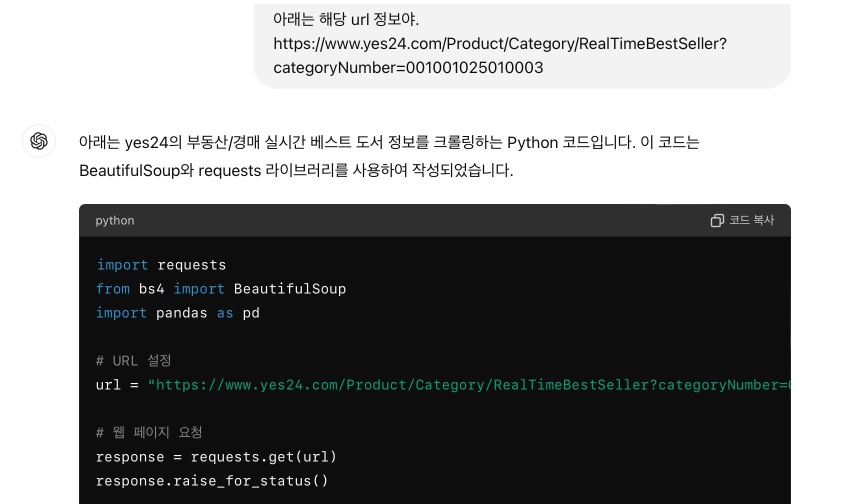
Task: Click the 'from bs4 import BeautifulSoup' line
Action: (220, 289)
